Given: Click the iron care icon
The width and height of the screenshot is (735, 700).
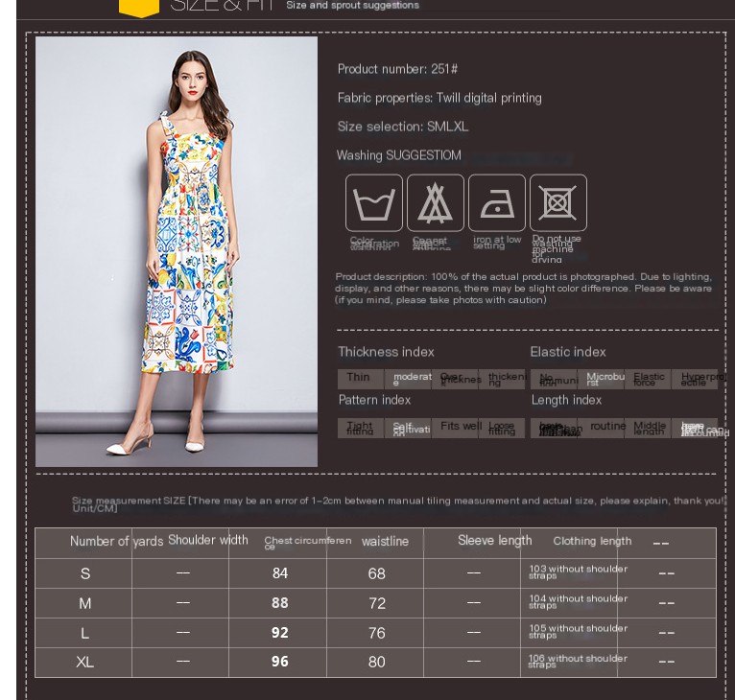Looking at the screenshot, I should click(x=496, y=202).
